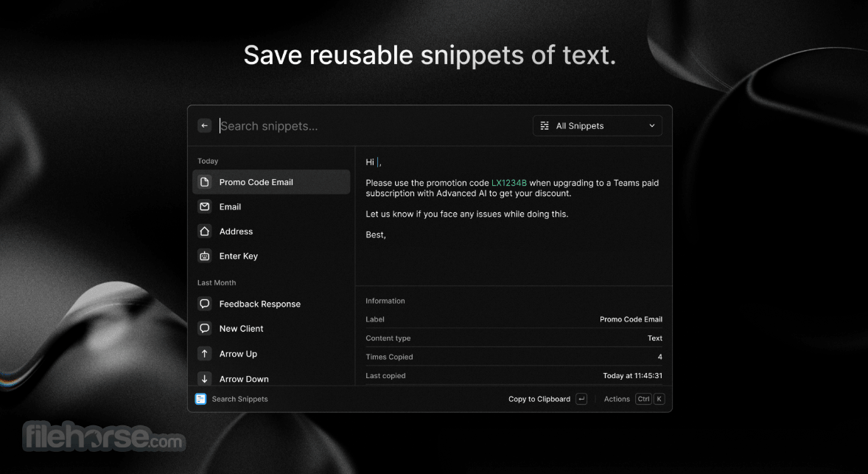Viewport: 868px width, 474px height.
Task: Click the Ctrl key badge
Action: 643,399
